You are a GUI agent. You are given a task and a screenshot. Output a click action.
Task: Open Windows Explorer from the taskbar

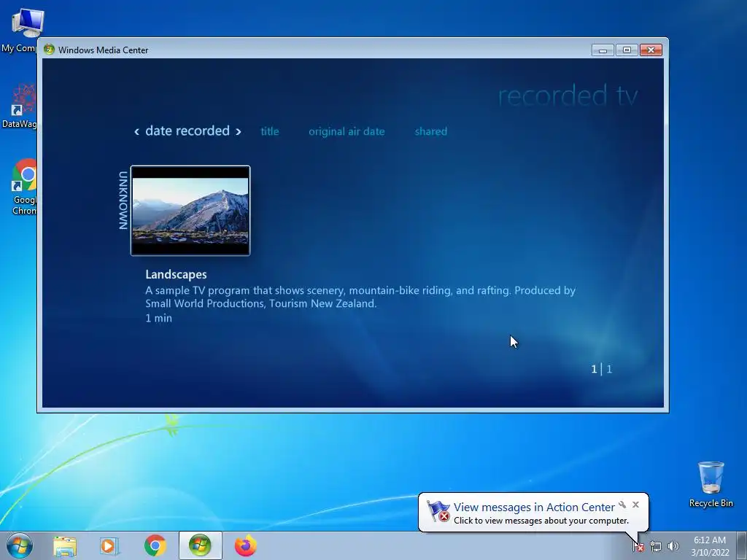[65, 546]
